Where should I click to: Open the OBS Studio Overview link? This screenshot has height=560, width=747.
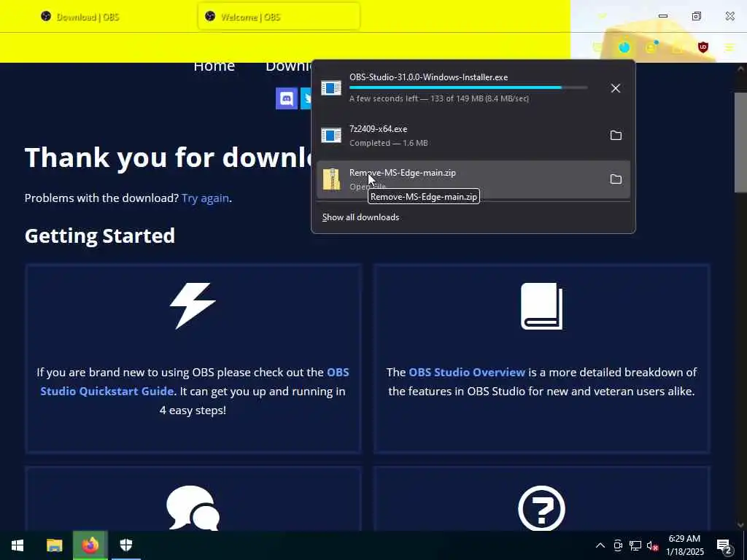[467, 373]
